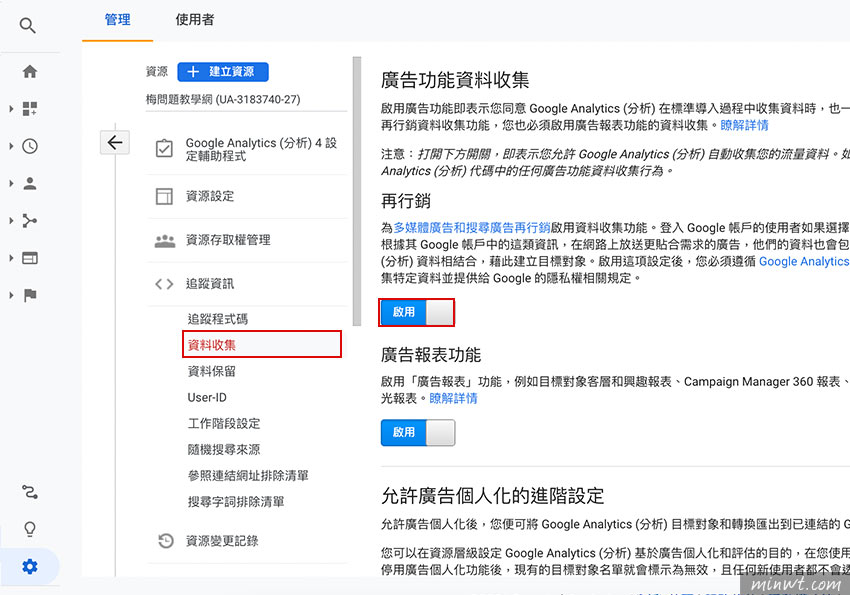This screenshot has width=850, height=595.
Task: Select 資料保留 submenu item
Action: 211,371
